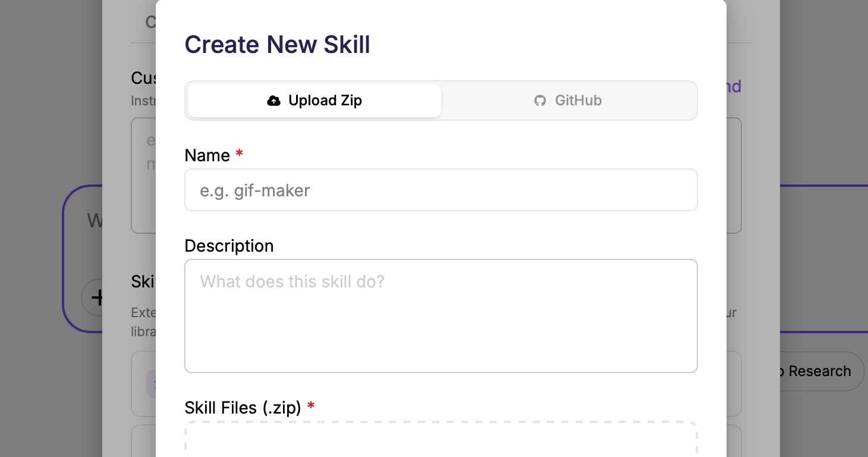Click the Skill Files zip drop zone
Image resolution: width=868 pixels, height=457 pixels.
pos(441,440)
